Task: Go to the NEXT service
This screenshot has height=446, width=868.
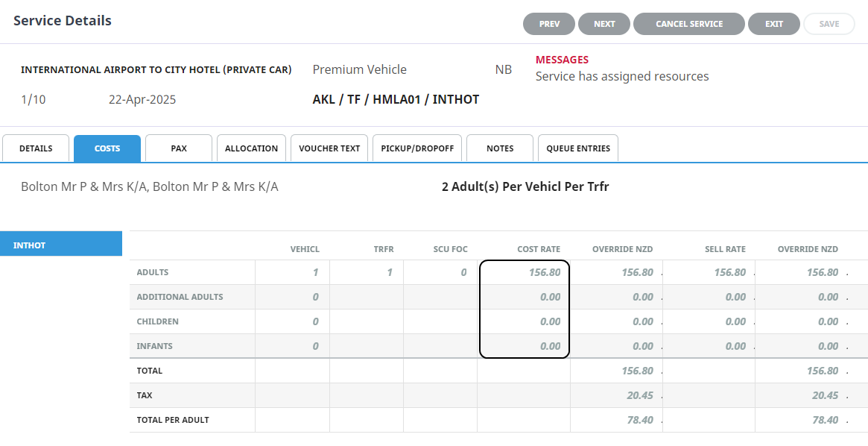Action: [604, 24]
